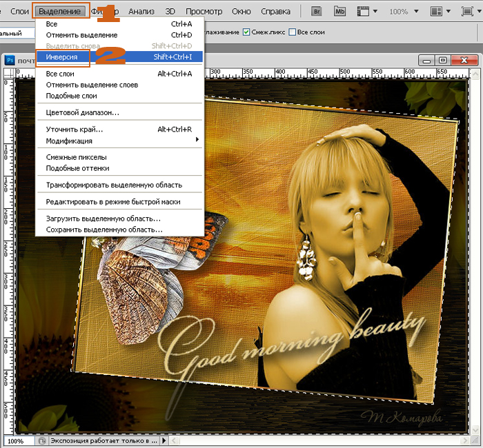
Task: Open Цветовой диапазон... dialog
Action: 119,112
